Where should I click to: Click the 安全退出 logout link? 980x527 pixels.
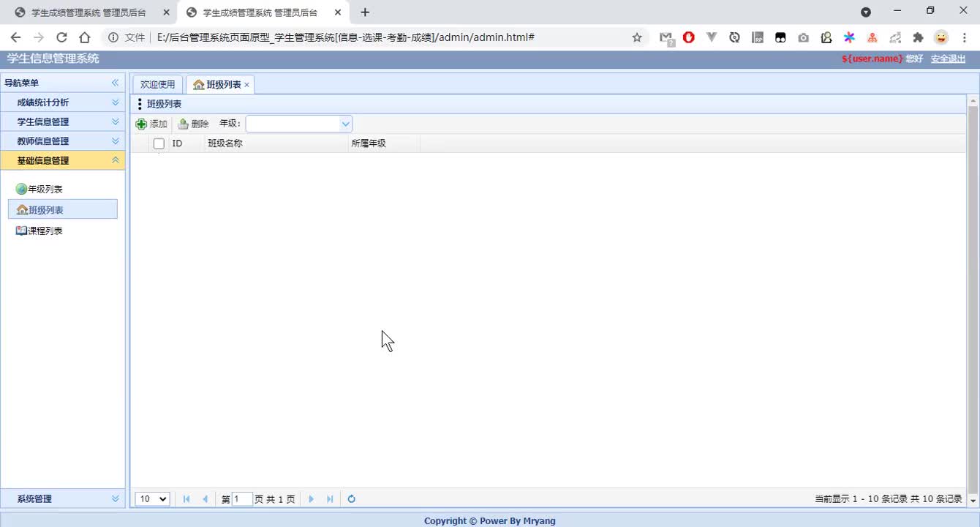(948, 59)
